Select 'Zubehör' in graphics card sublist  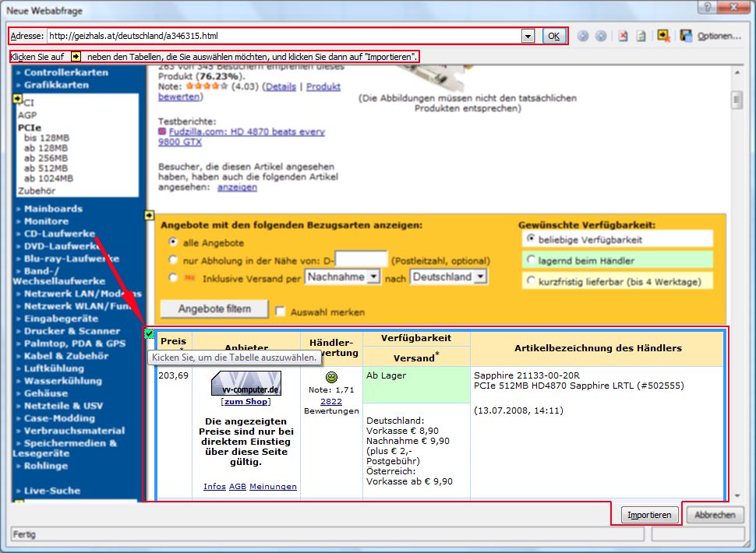(x=37, y=191)
